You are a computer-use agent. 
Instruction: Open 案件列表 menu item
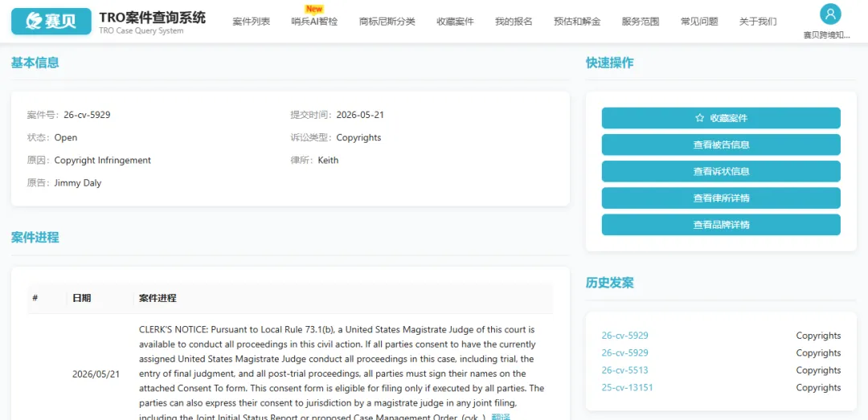(252, 22)
